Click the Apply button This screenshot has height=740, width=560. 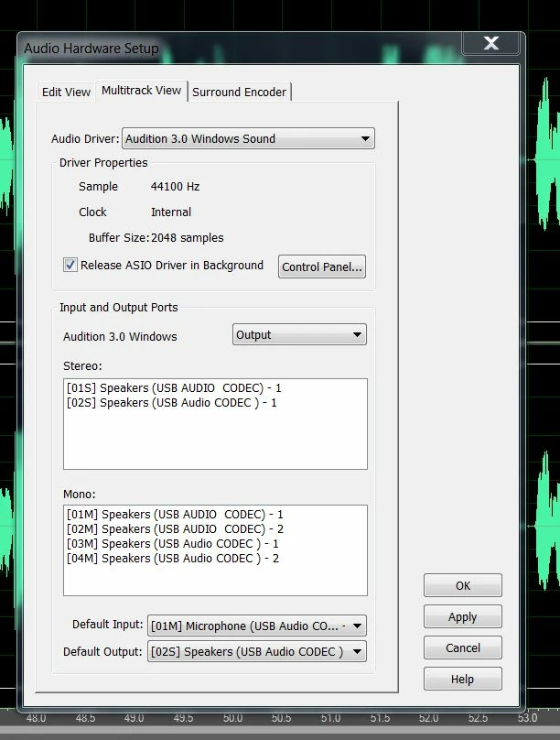pyautogui.click(x=463, y=617)
